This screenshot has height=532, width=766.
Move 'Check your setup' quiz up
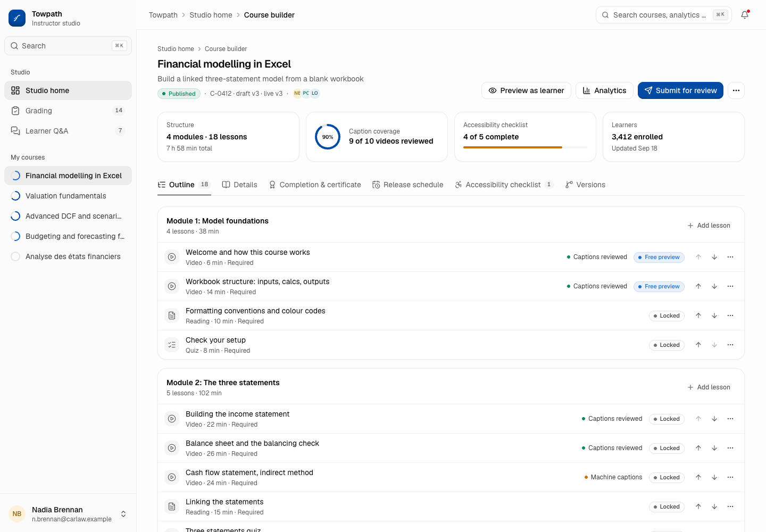(698, 345)
